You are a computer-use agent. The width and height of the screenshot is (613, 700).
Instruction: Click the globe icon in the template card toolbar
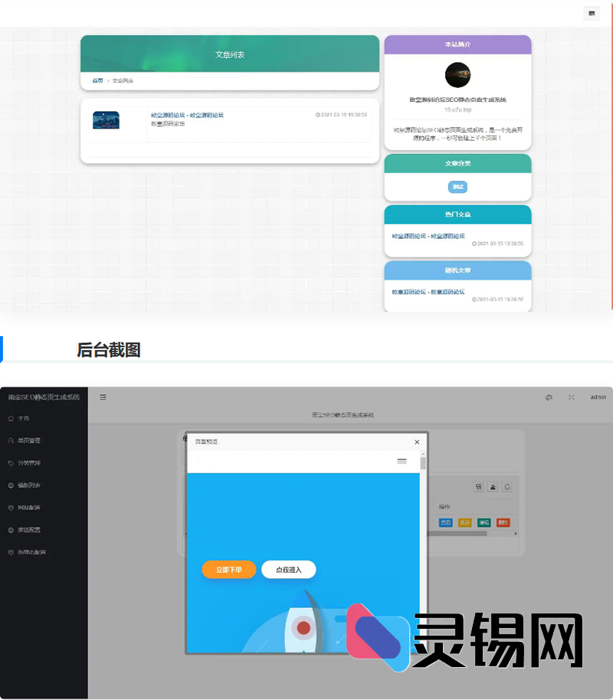click(x=507, y=486)
